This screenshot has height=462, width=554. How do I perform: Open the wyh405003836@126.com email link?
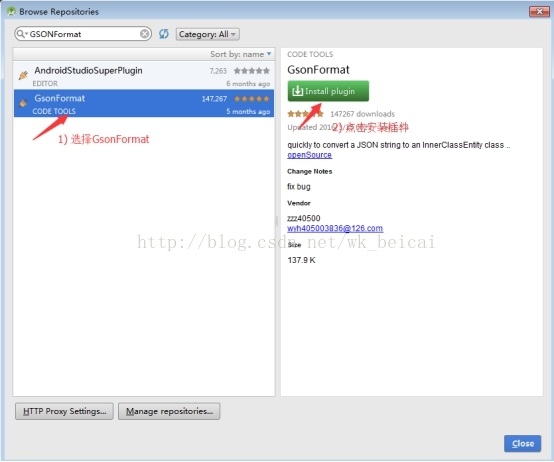click(335, 228)
